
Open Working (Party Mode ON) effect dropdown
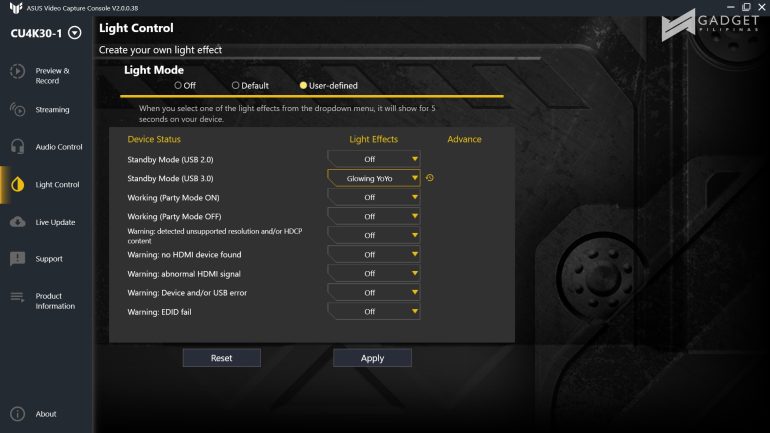(374, 197)
